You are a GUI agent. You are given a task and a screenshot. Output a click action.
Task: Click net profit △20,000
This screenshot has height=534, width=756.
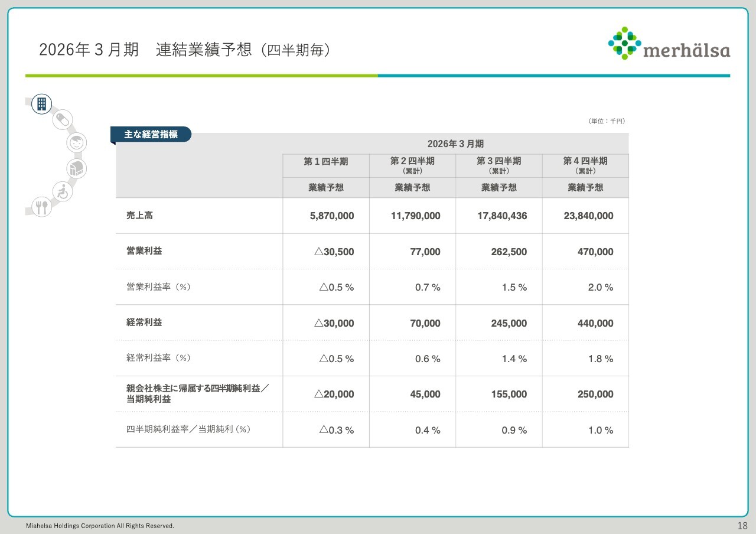[x=334, y=394]
